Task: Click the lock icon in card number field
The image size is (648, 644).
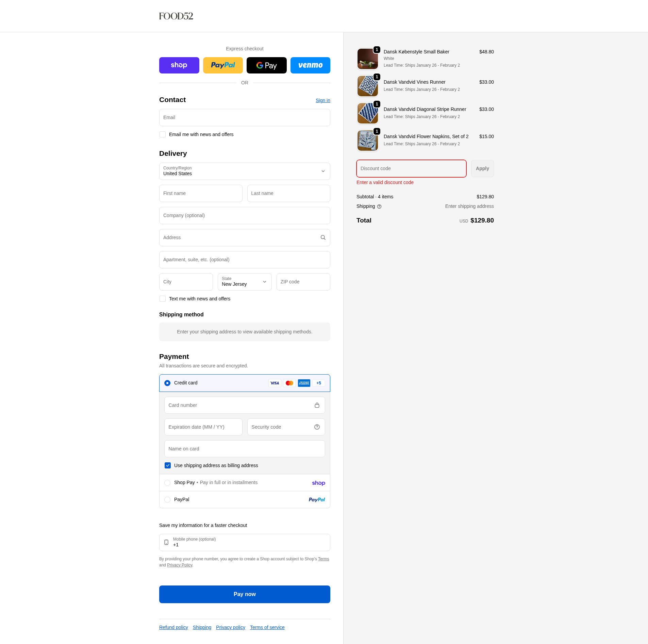Action: tap(317, 405)
